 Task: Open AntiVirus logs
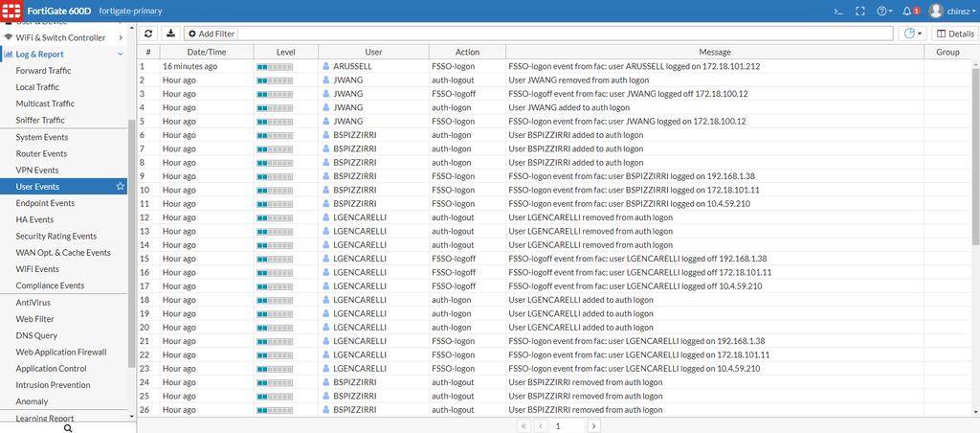point(33,302)
